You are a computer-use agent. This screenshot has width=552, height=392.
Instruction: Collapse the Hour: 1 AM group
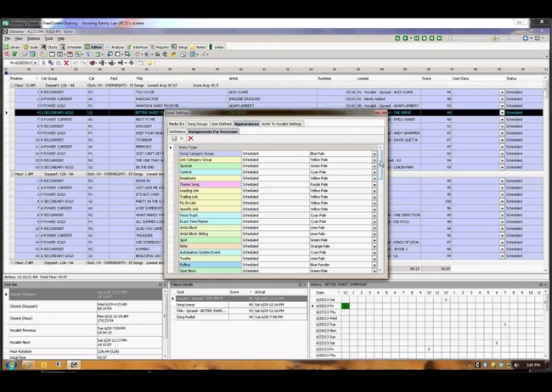click(12, 174)
